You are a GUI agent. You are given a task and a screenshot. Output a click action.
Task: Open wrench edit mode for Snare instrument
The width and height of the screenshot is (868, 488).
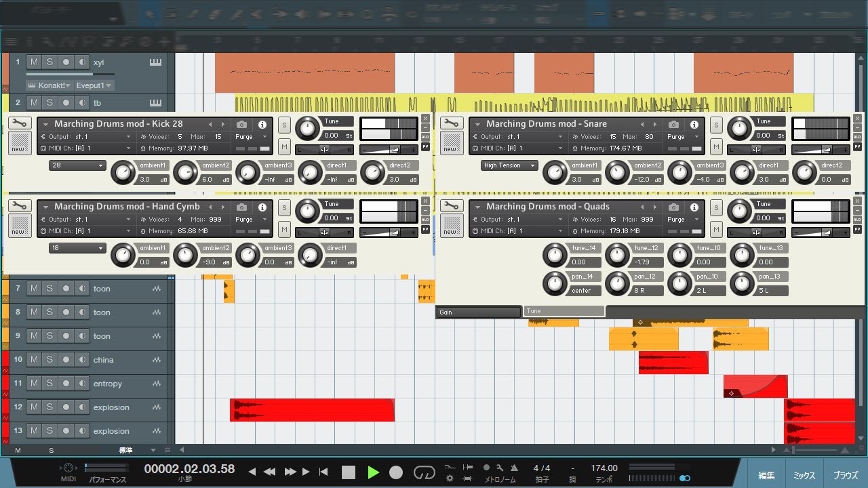pyautogui.click(x=452, y=123)
